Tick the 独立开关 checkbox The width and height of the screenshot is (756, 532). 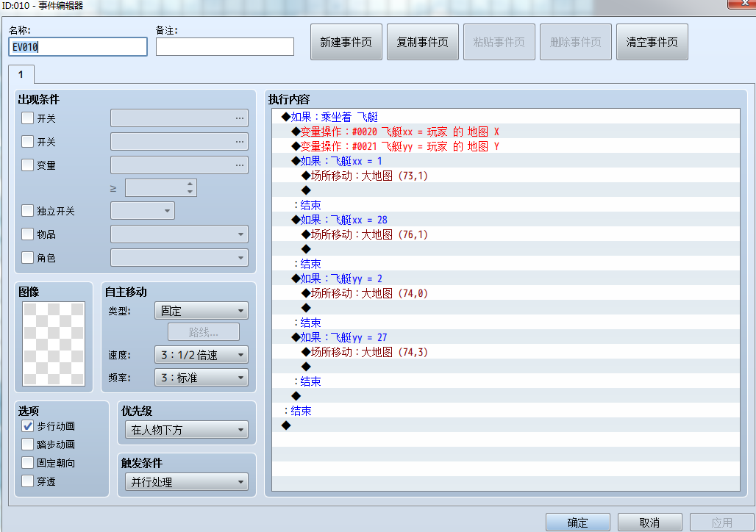pyautogui.click(x=27, y=211)
